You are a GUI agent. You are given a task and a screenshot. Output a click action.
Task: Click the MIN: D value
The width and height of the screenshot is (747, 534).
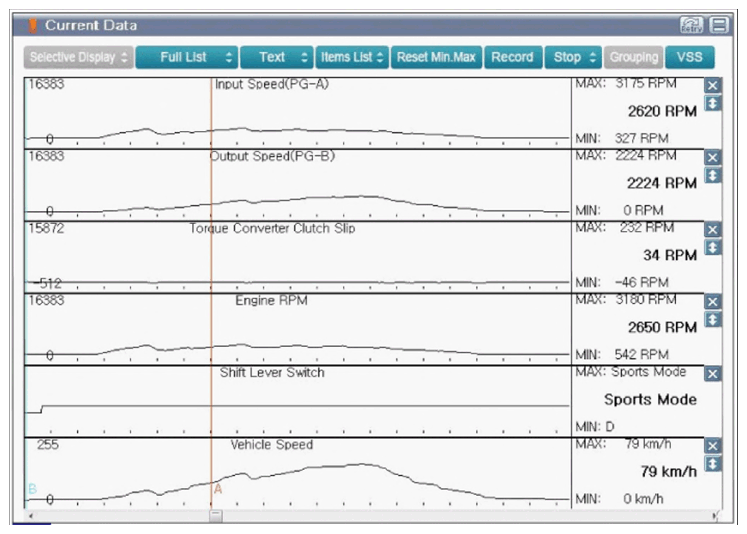click(x=595, y=427)
